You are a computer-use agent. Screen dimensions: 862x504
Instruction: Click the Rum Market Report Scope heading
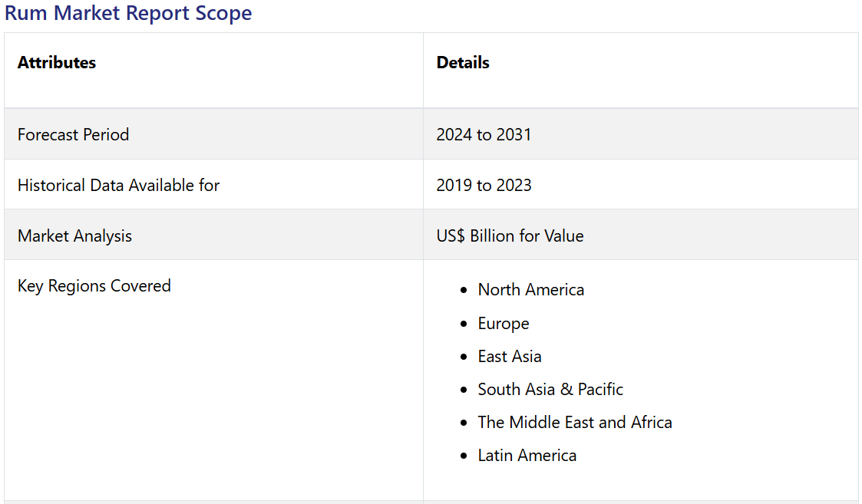[x=128, y=13]
